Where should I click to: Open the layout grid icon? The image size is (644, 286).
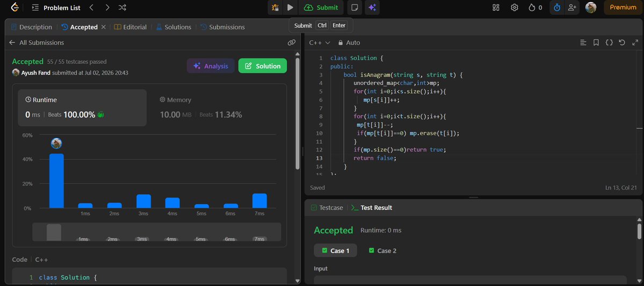496,8
